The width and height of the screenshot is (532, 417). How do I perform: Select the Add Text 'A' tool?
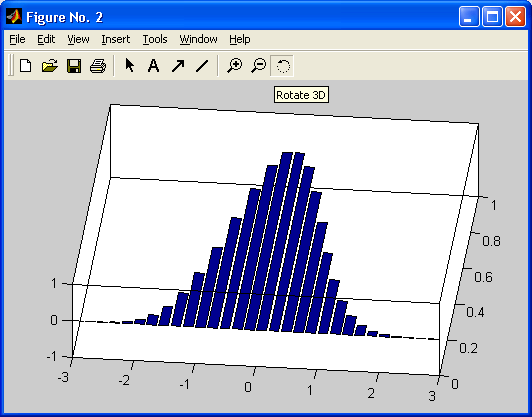tap(154, 65)
